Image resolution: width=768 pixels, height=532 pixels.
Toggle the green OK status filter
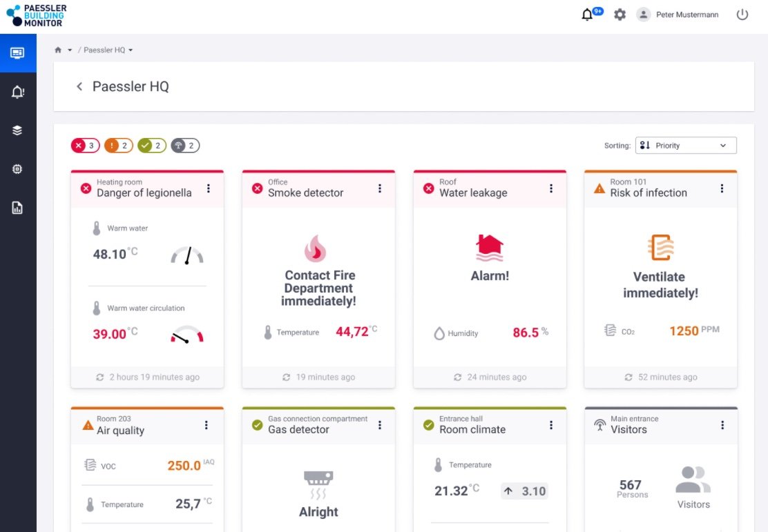coord(151,146)
